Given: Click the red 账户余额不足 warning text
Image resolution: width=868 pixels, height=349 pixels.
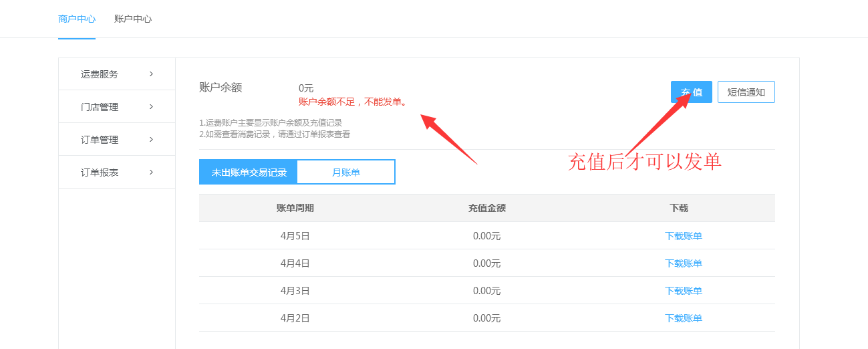Looking at the screenshot, I should (353, 102).
